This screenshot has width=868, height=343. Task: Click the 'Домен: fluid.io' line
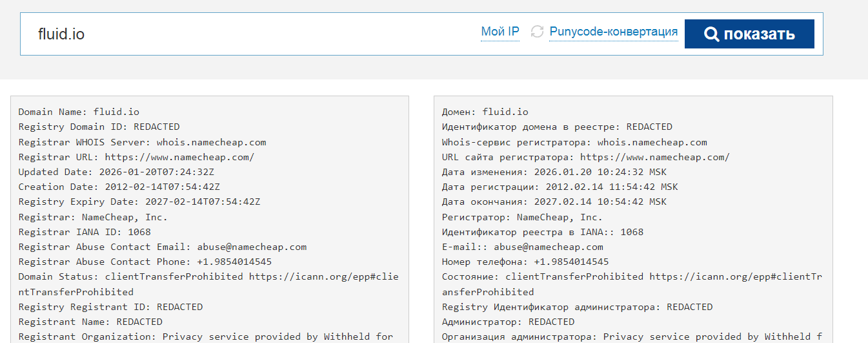point(485,112)
